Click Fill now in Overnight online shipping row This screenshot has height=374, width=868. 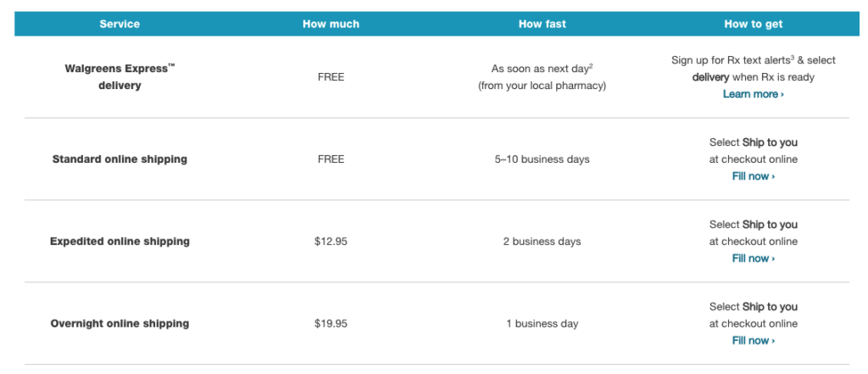click(753, 340)
